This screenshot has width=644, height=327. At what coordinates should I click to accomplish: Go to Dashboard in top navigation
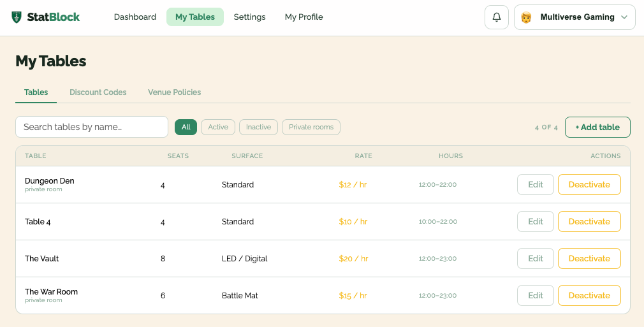(x=135, y=17)
